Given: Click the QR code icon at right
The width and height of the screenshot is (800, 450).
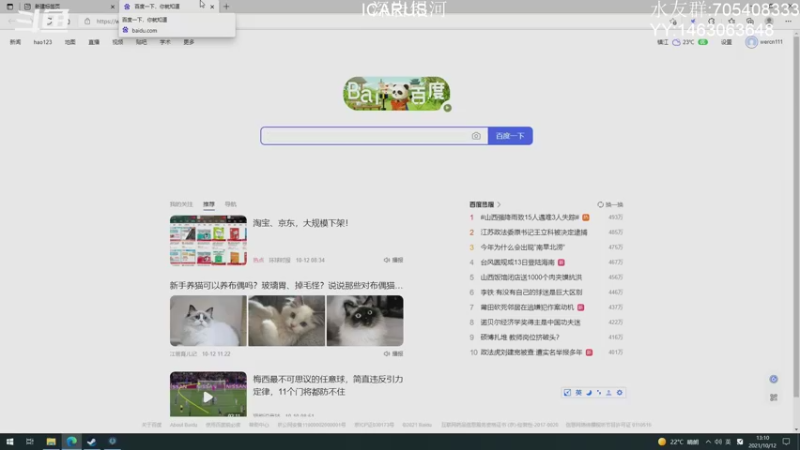Looking at the screenshot, I should click(x=773, y=397).
